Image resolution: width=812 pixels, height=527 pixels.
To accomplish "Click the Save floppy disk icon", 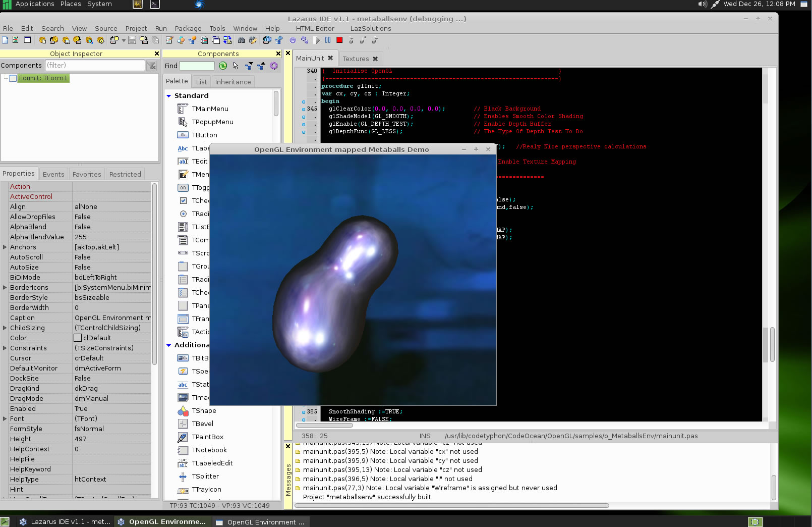I will tap(132, 40).
